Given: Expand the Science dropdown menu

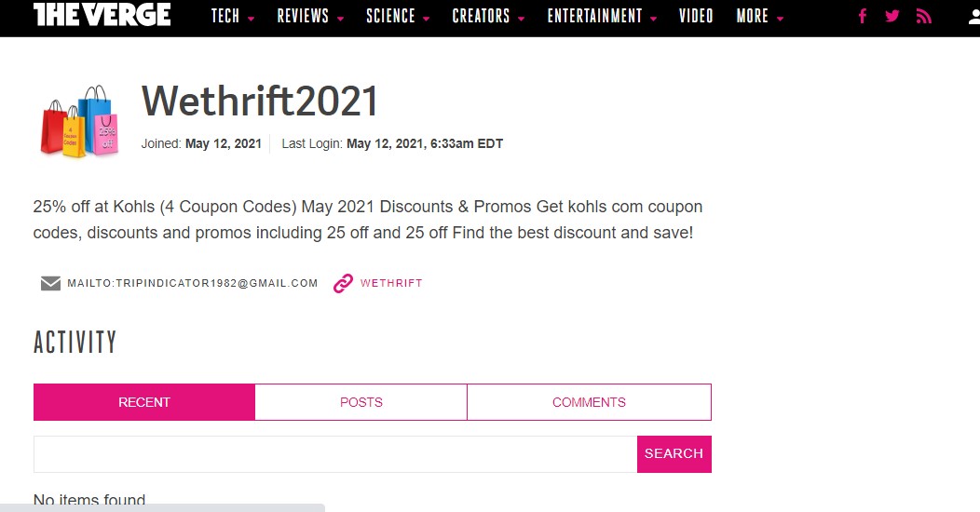Looking at the screenshot, I should click(398, 16).
